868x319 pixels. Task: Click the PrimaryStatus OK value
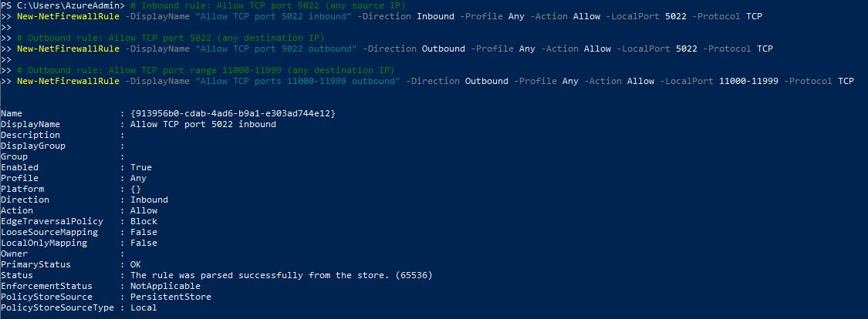pos(136,264)
